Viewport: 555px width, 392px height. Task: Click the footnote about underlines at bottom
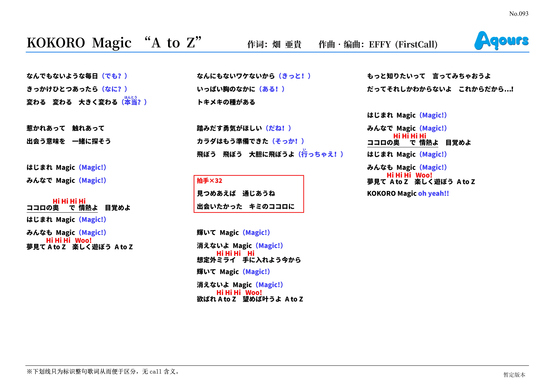click(x=103, y=371)
